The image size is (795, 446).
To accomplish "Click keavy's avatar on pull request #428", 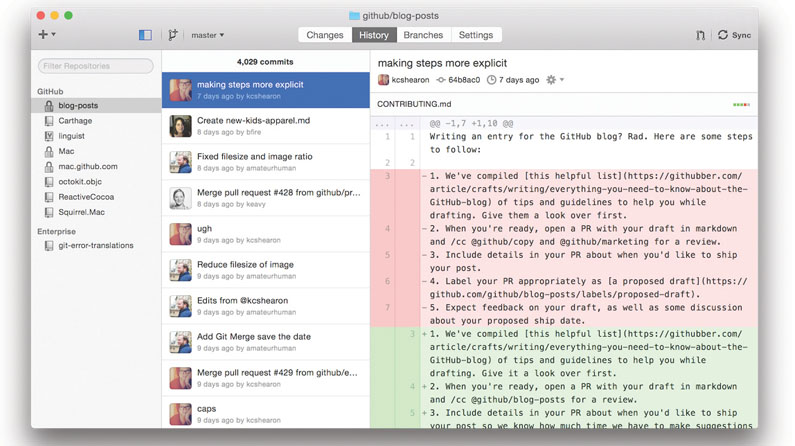I will coord(180,198).
